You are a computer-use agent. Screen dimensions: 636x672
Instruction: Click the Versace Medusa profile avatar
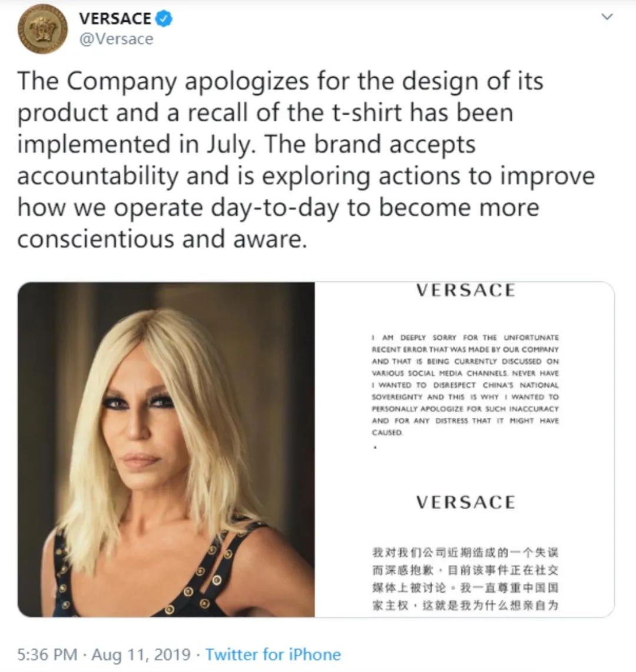(x=42, y=29)
